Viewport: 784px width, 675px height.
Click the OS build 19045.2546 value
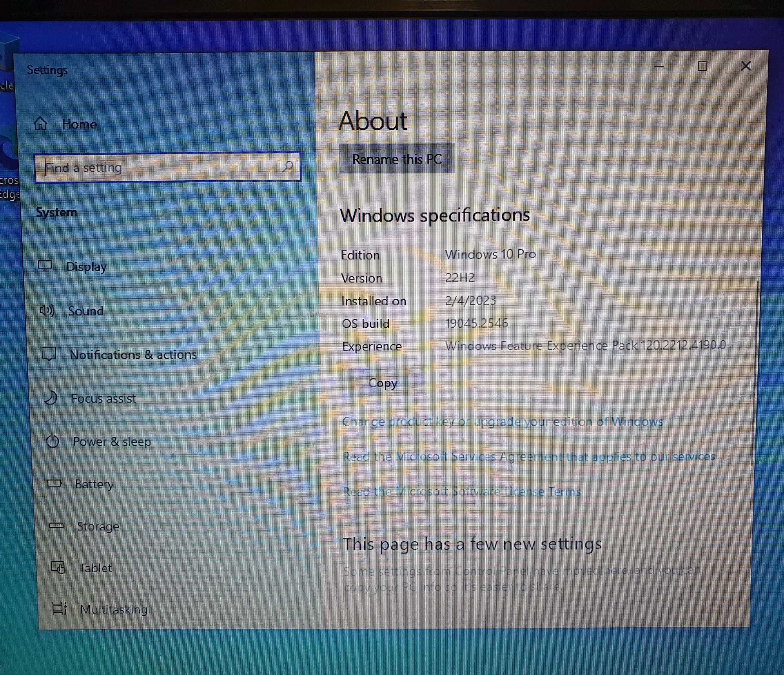pos(476,323)
